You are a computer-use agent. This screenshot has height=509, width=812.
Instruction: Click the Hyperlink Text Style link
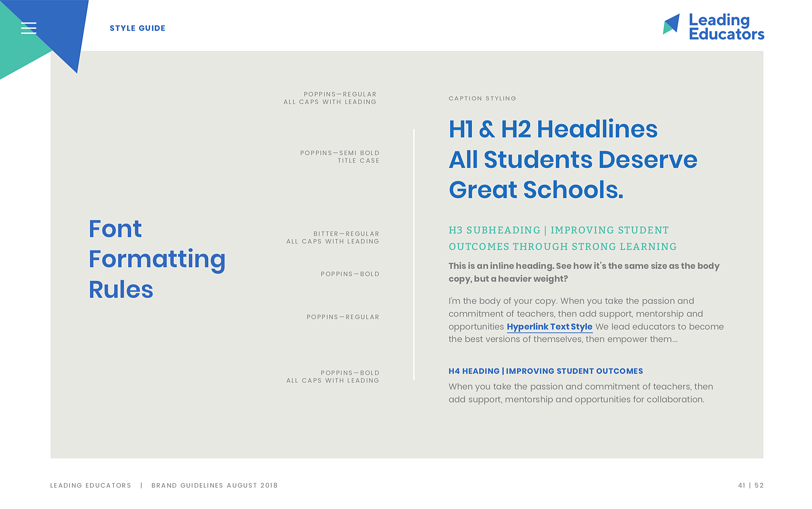[x=549, y=326]
